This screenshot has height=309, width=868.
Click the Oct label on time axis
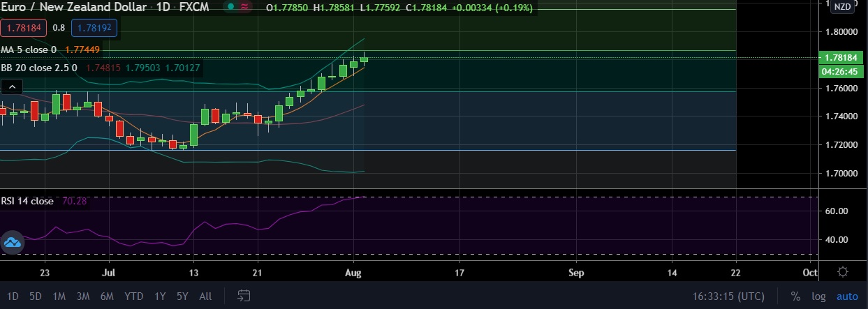click(810, 272)
